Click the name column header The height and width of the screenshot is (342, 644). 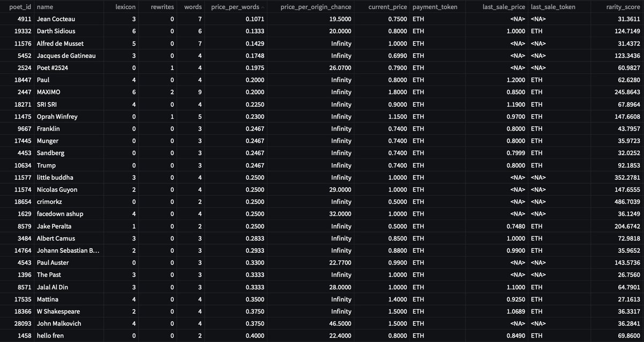(46, 7)
